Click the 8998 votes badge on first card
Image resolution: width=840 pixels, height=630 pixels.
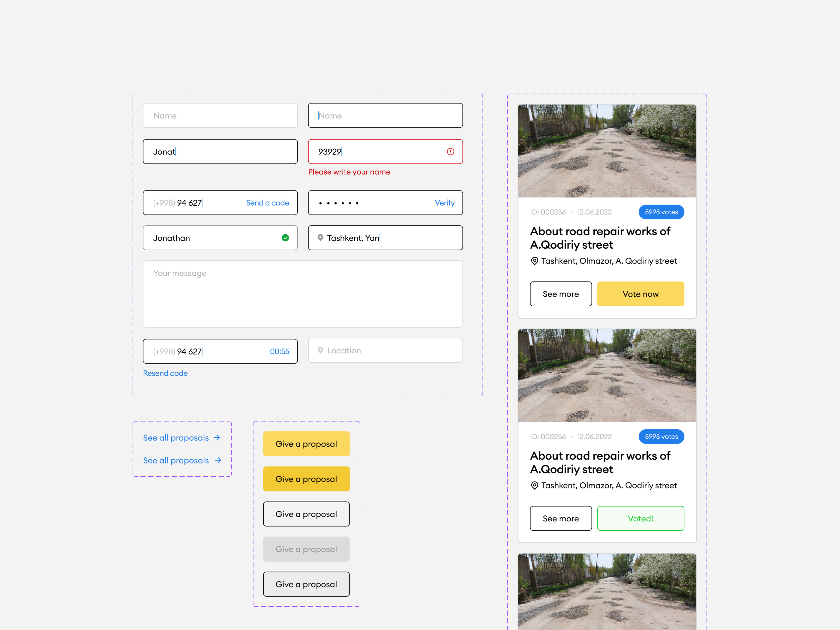(661, 212)
